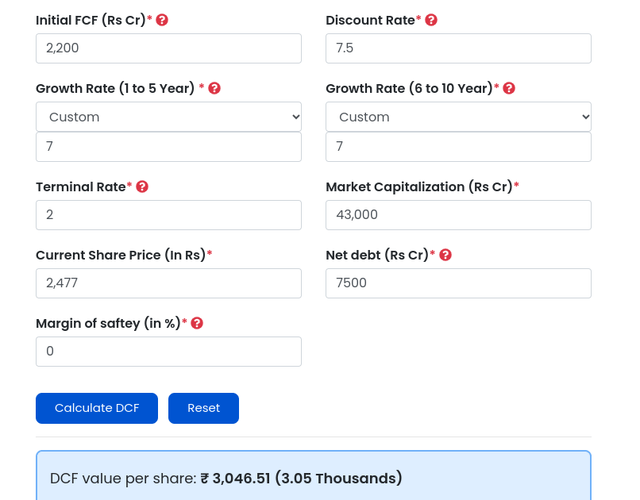Viewport: 640px width, 500px height.
Task: Click the Net debt question mark icon
Action: coord(445,255)
